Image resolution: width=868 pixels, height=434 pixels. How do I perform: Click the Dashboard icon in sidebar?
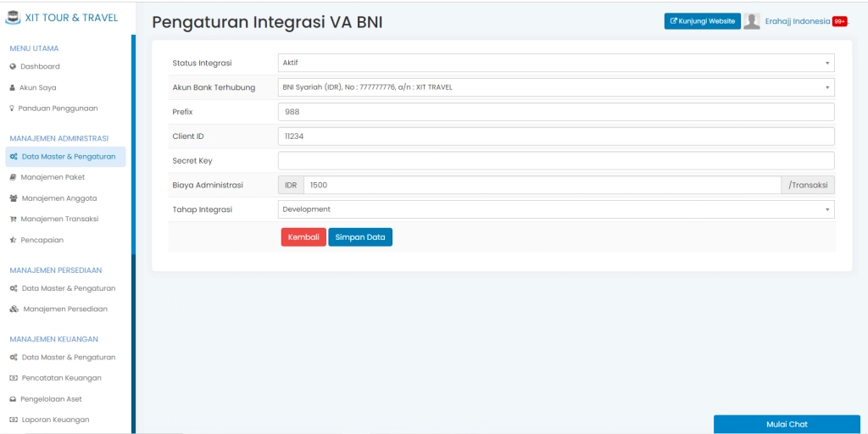point(13,66)
